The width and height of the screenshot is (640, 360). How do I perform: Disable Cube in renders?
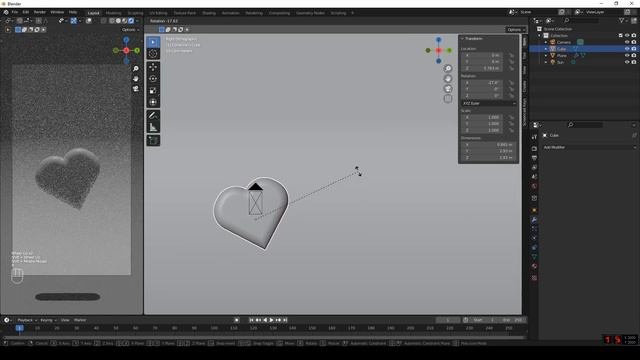634,49
